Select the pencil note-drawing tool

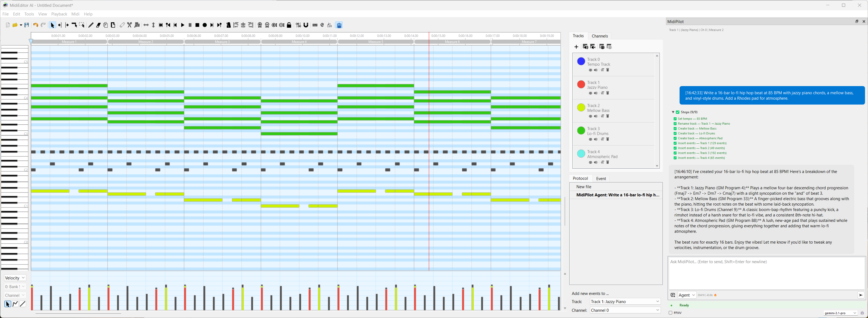click(x=91, y=25)
